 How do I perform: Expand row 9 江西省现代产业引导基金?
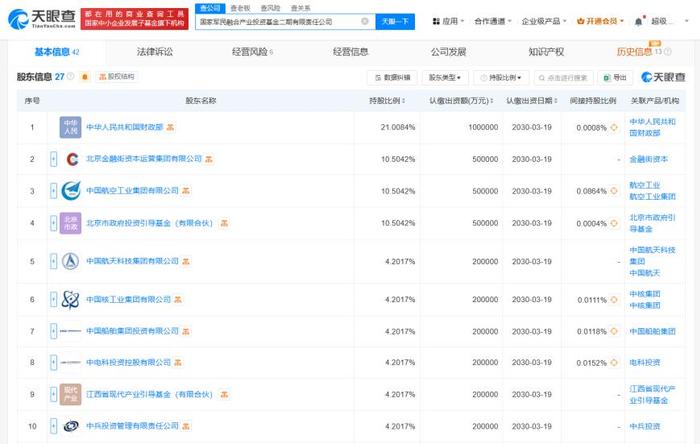point(54,394)
